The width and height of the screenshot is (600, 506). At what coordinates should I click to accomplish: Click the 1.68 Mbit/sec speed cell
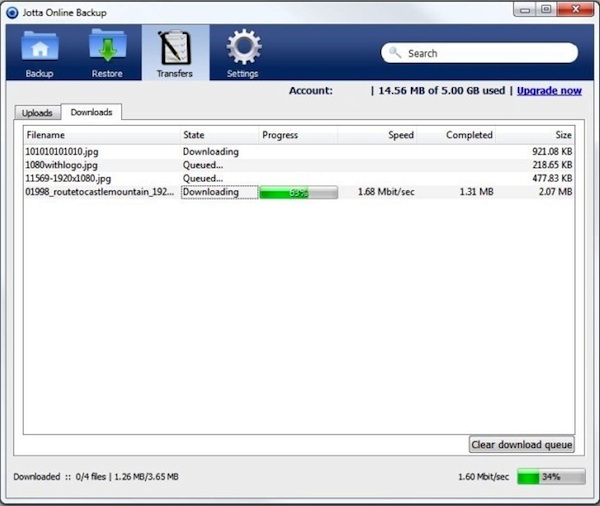point(386,192)
